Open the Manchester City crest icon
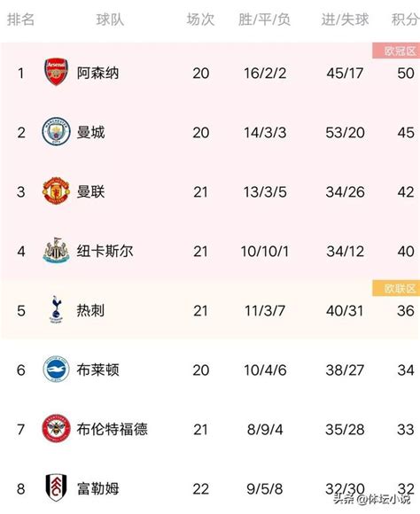This screenshot has width=420, height=514. click(56, 132)
